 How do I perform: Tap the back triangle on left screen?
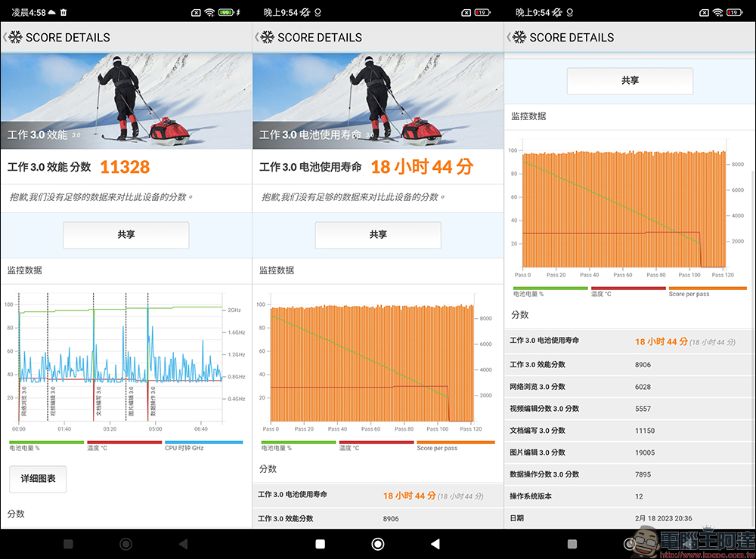click(x=183, y=544)
